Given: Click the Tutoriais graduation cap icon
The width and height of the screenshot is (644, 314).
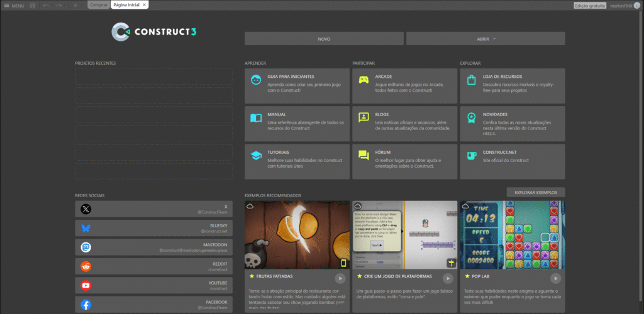Looking at the screenshot, I should click(256, 156).
